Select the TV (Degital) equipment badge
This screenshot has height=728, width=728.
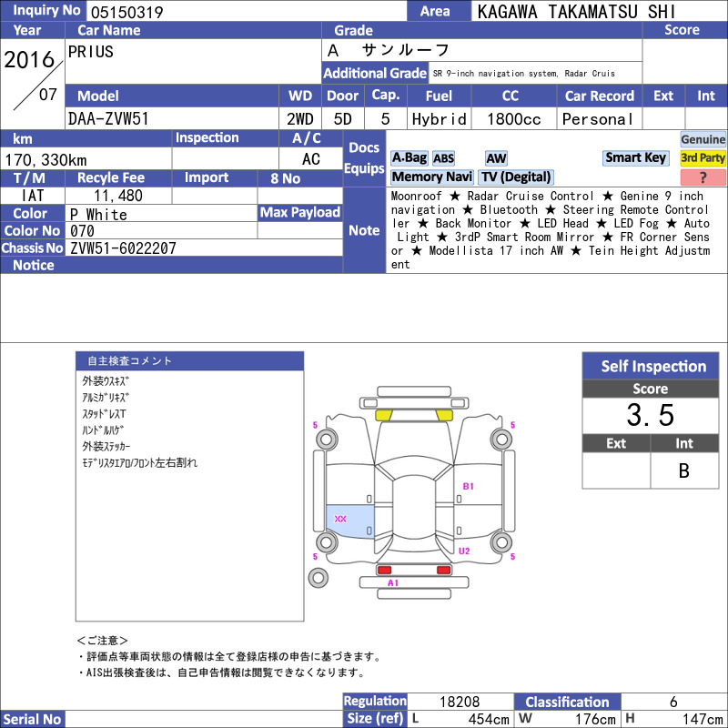516,177
